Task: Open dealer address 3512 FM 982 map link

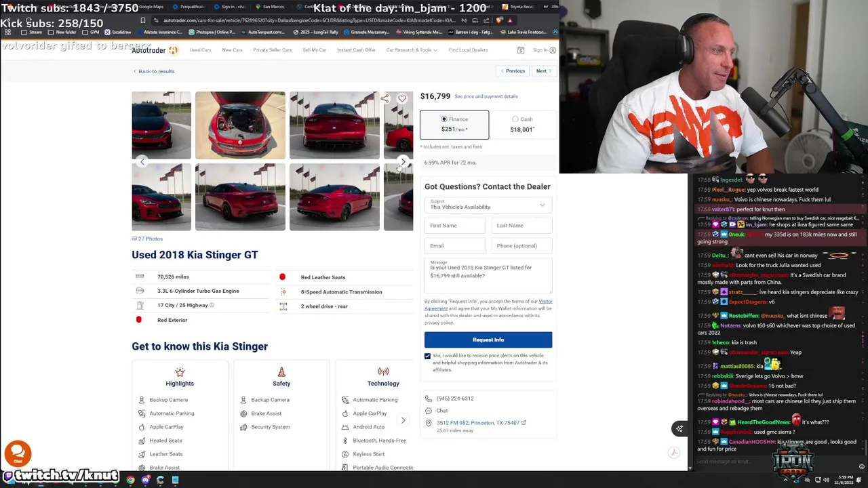Action: (481, 423)
